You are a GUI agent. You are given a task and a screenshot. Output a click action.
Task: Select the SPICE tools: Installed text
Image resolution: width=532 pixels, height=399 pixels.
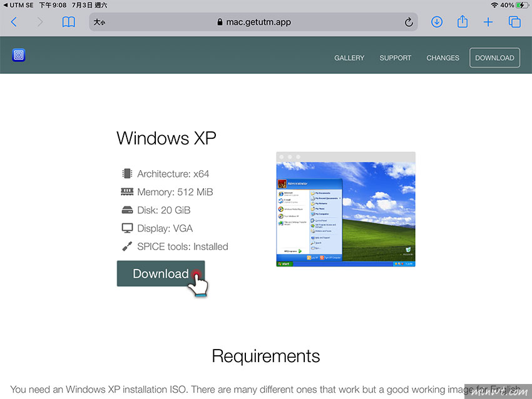tap(183, 246)
